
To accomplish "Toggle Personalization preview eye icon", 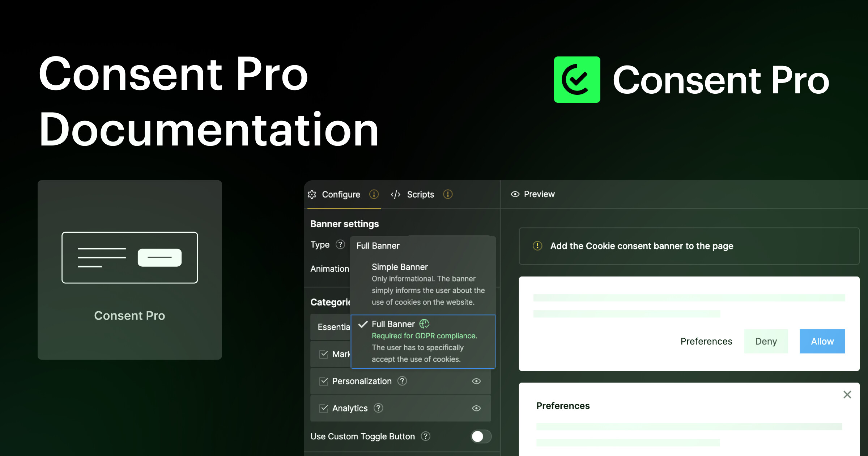I will pos(476,381).
